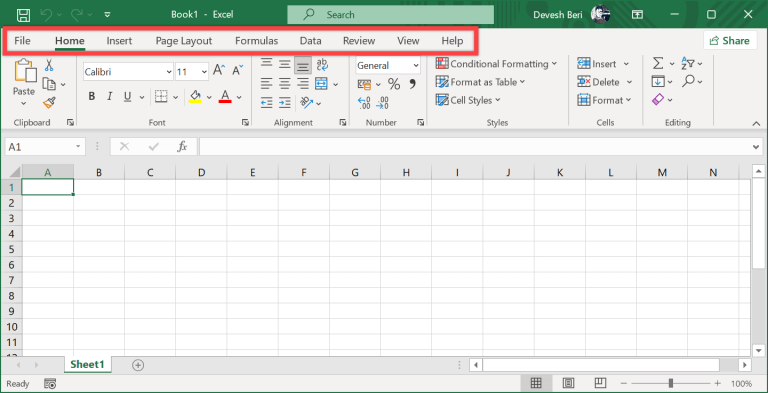The width and height of the screenshot is (768, 393).
Task: Open the Orientation text angle icon
Action: click(307, 102)
